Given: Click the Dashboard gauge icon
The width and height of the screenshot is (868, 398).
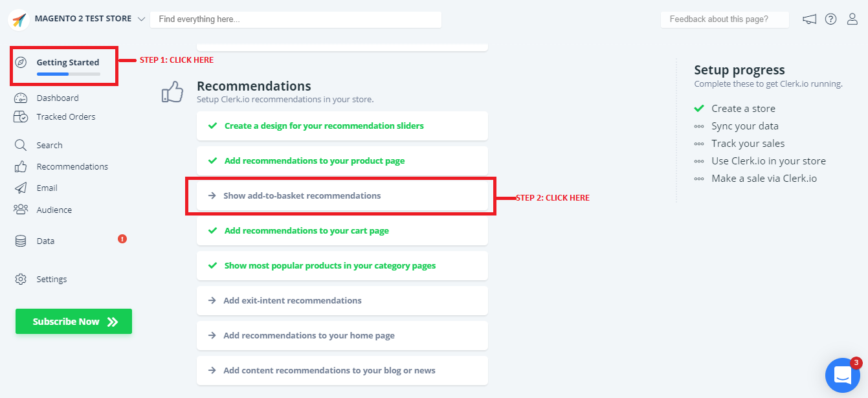Looking at the screenshot, I should pyautogui.click(x=21, y=98).
